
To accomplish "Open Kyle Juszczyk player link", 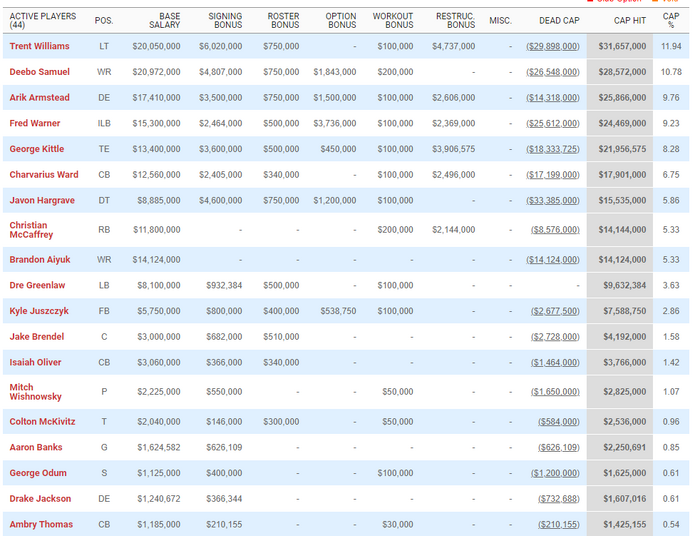I will tap(39, 311).
